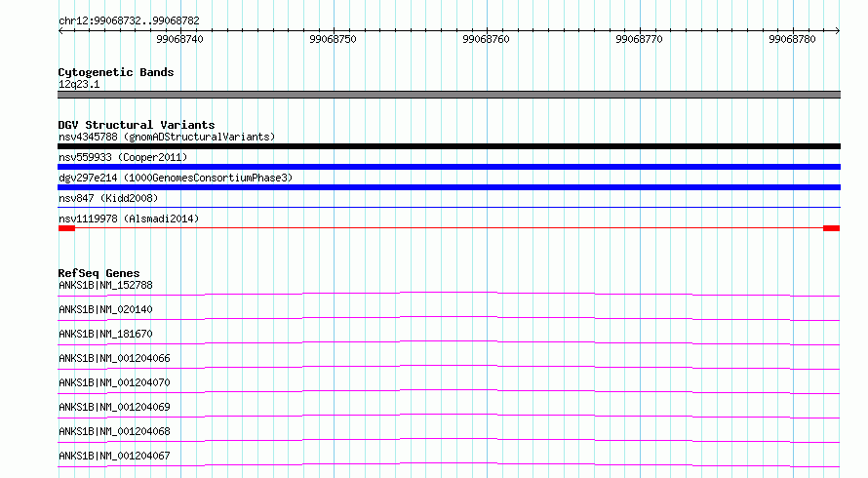Click the ANKS1B|NM_001204069 transcript label
868x478 pixels.
pyautogui.click(x=114, y=407)
